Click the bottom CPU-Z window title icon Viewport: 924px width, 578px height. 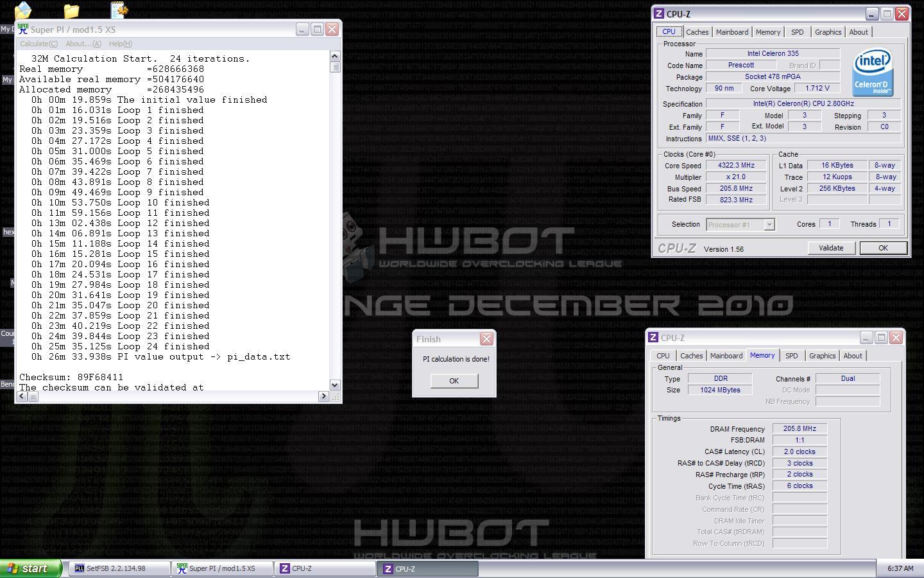pos(653,337)
